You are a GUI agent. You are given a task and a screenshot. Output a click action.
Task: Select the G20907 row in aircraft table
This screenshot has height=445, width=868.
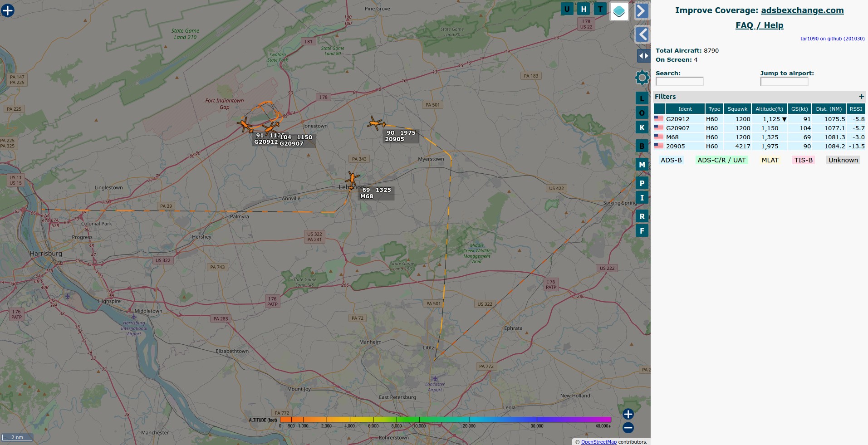click(760, 128)
